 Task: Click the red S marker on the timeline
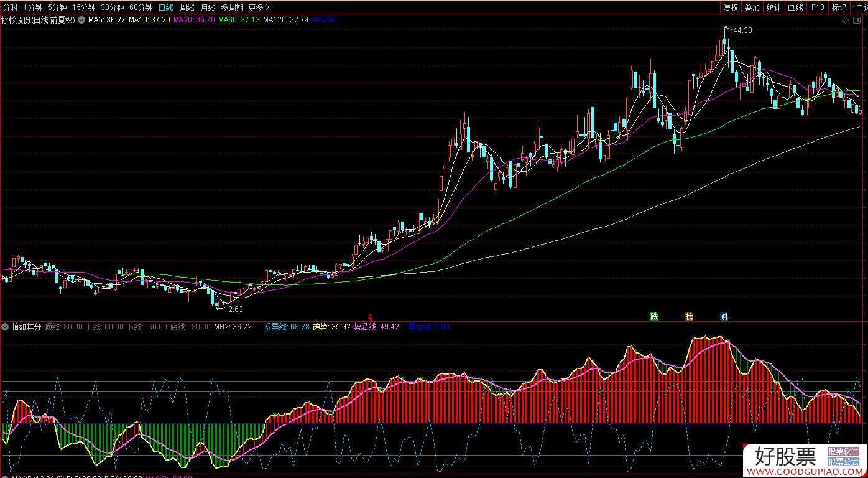point(371,317)
